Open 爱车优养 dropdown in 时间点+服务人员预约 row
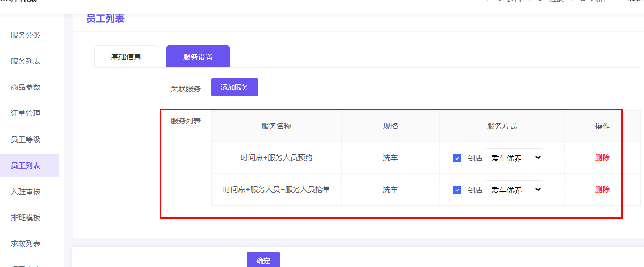The height and width of the screenshot is (267, 644). coord(514,157)
